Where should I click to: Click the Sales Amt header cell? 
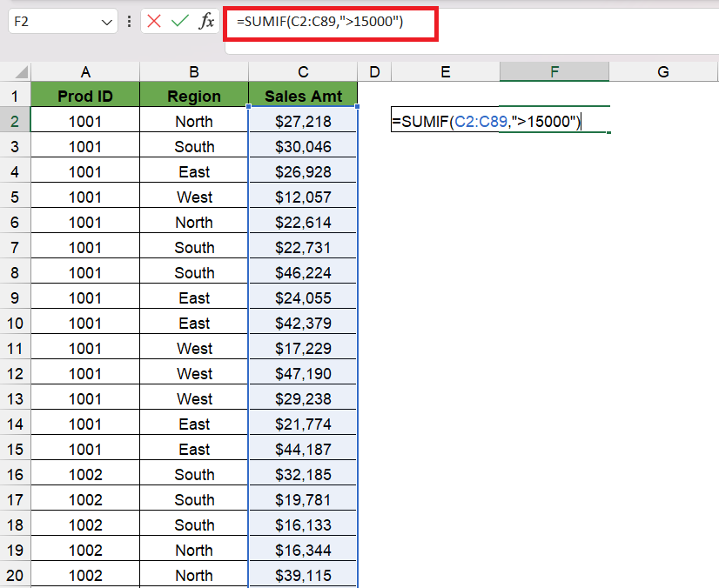click(x=303, y=96)
